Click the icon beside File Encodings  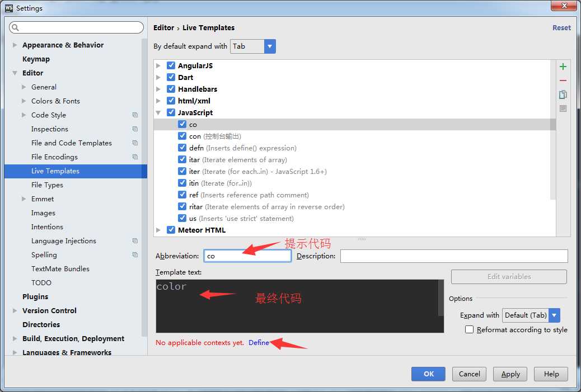point(135,157)
